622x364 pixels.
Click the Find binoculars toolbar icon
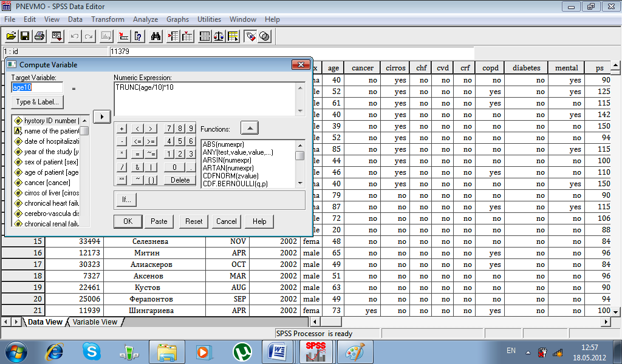point(155,36)
